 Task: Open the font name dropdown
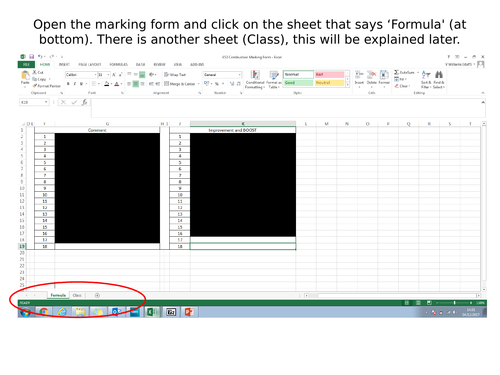(95, 75)
